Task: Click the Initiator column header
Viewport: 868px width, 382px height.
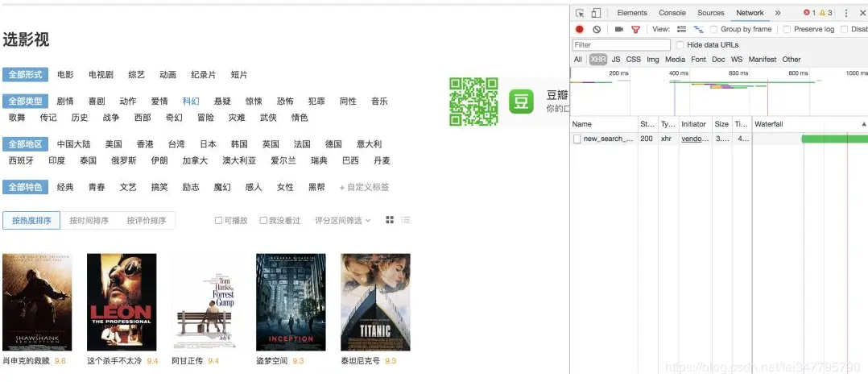Action: click(696, 124)
